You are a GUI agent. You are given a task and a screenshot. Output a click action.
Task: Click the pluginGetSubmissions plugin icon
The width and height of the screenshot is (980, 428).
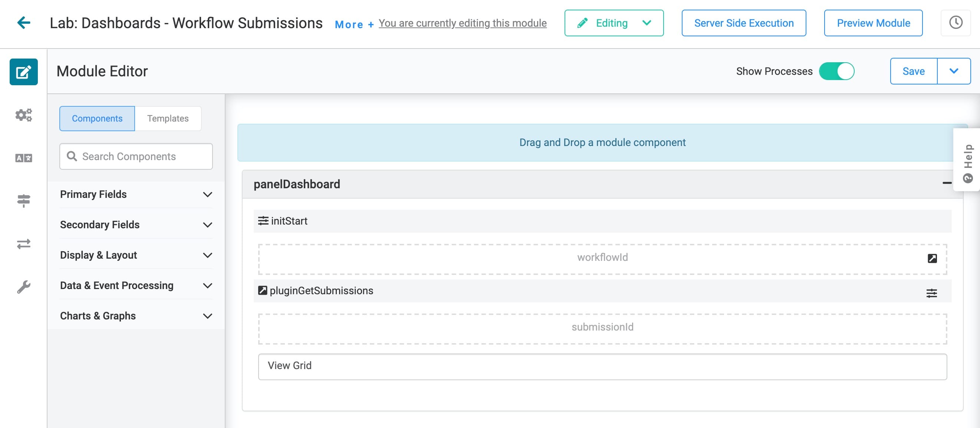[263, 291]
